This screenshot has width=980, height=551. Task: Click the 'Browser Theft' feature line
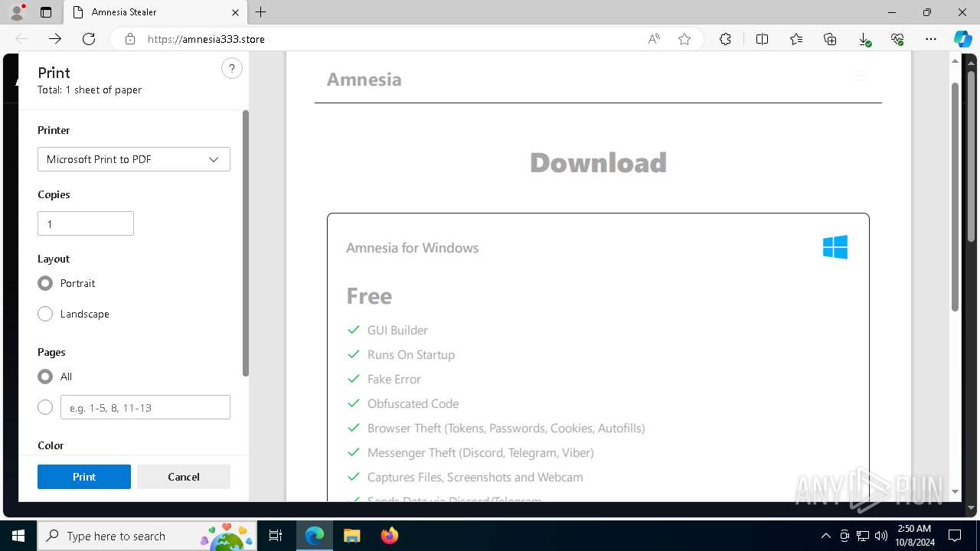(x=506, y=429)
